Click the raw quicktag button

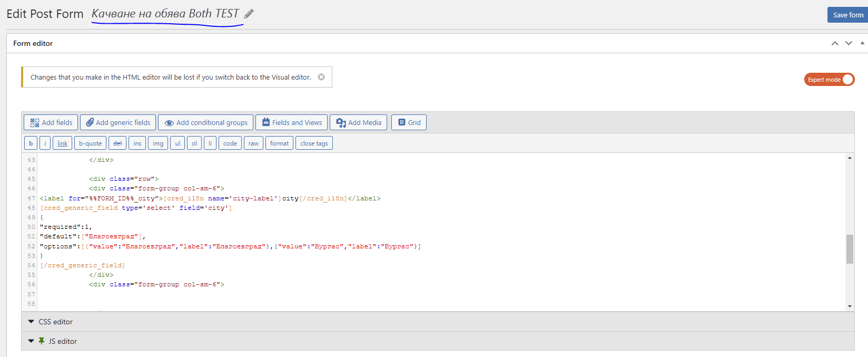tap(253, 143)
